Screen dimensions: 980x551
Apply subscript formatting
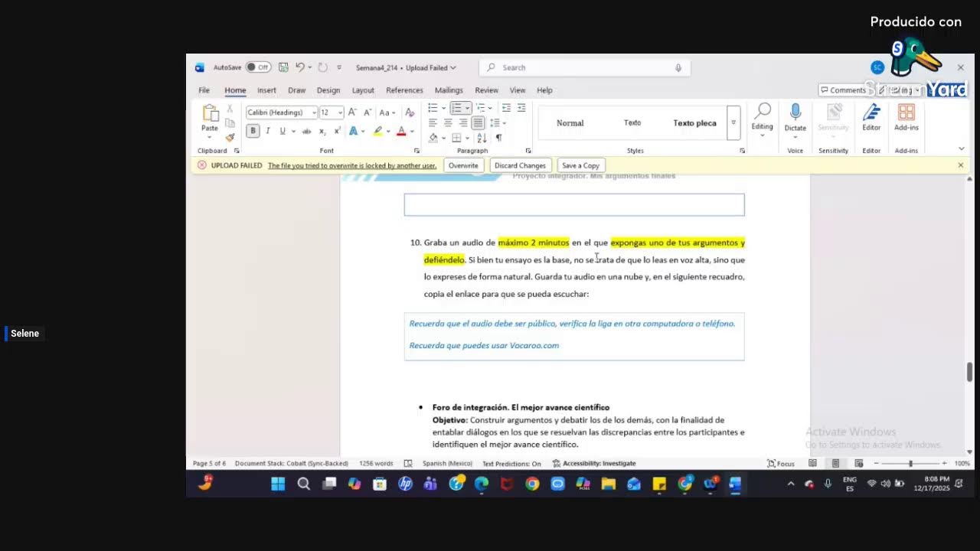[x=323, y=131]
